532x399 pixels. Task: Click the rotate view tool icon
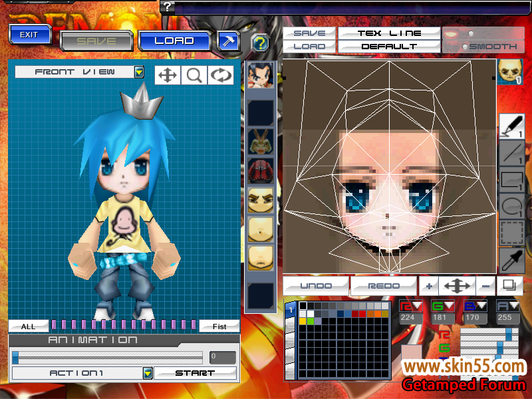pos(221,75)
